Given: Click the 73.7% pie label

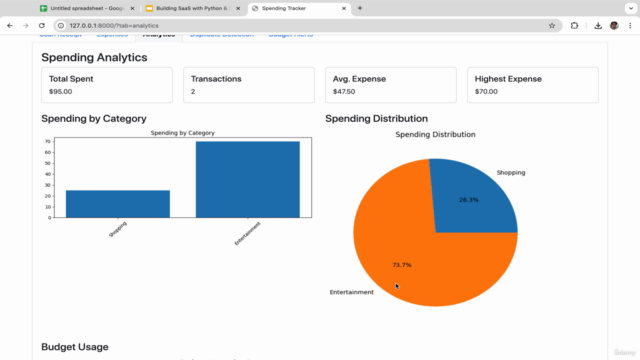Looking at the screenshot, I should (402, 265).
